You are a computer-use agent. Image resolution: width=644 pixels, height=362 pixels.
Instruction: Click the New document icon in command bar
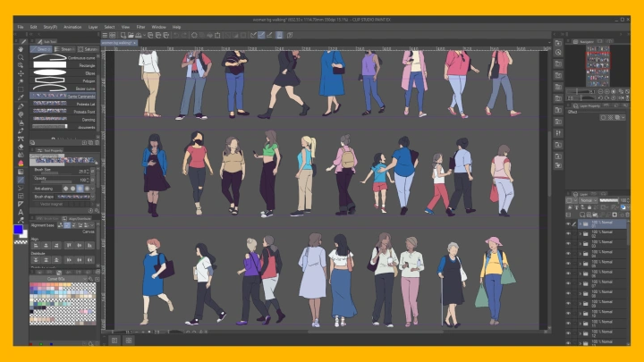click(123, 35)
